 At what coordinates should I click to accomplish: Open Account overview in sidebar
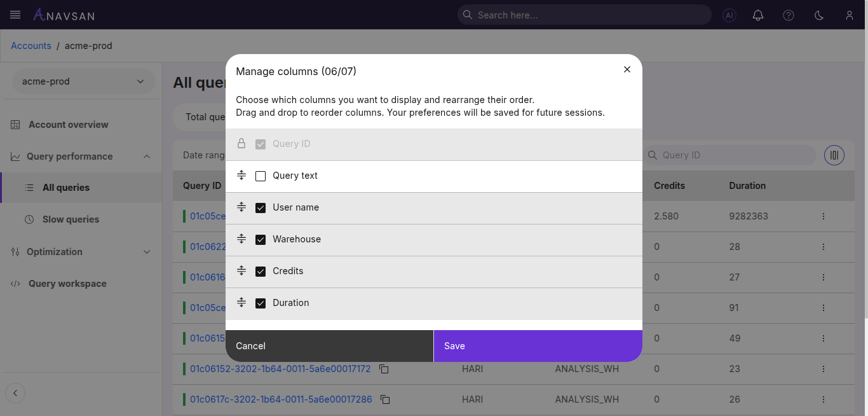point(68,125)
